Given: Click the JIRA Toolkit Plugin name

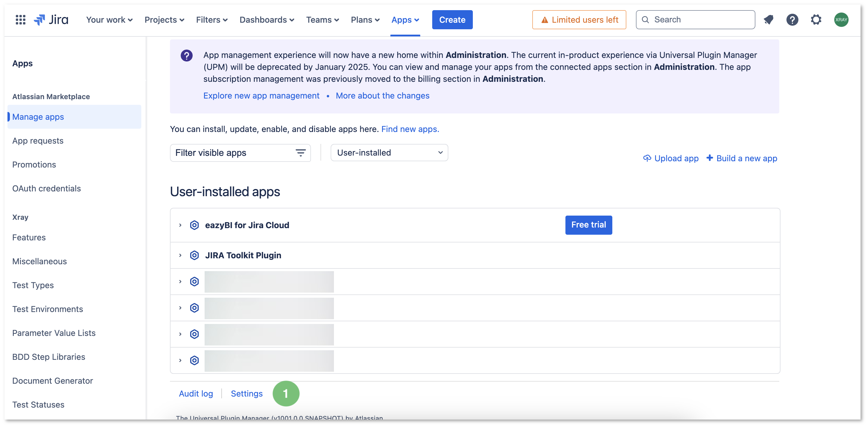Looking at the screenshot, I should click(243, 255).
